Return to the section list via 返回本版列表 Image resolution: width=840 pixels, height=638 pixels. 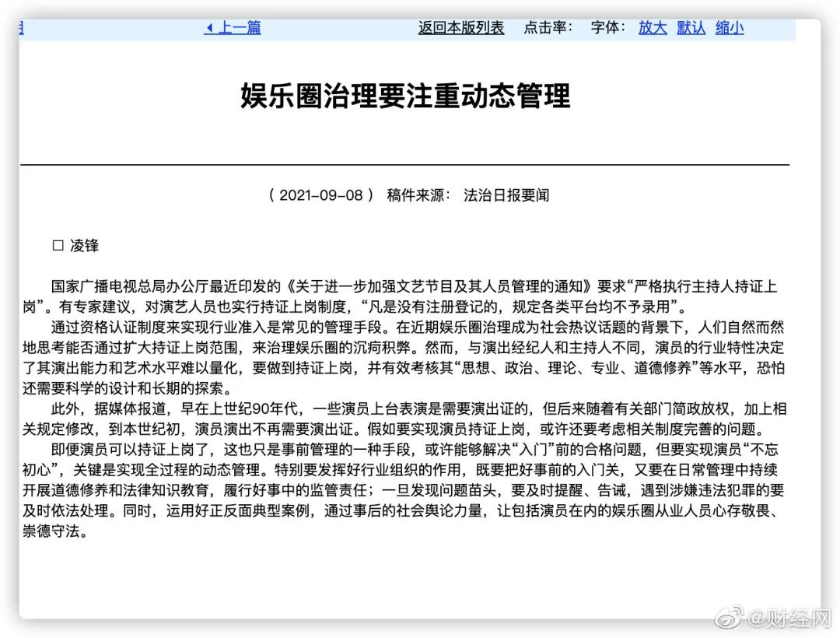(461, 28)
